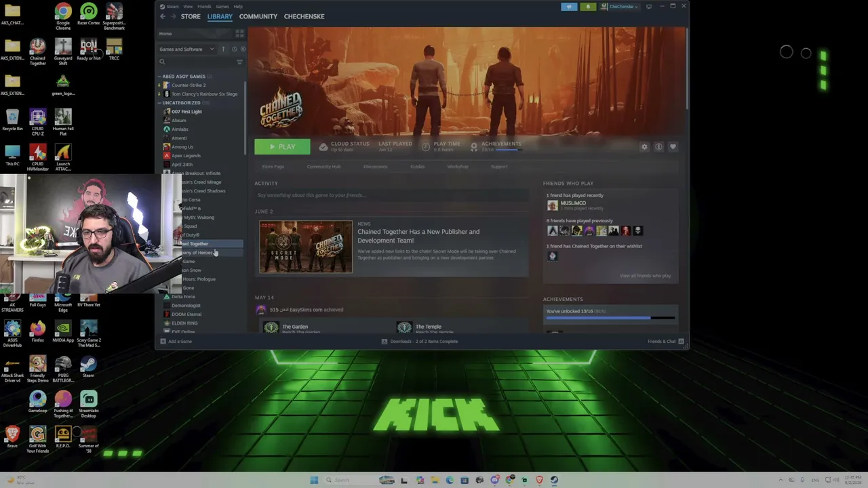Switch to the COMMUNITY tab
This screenshot has height=488, width=868.
pyautogui.click(x=258, y=16)
